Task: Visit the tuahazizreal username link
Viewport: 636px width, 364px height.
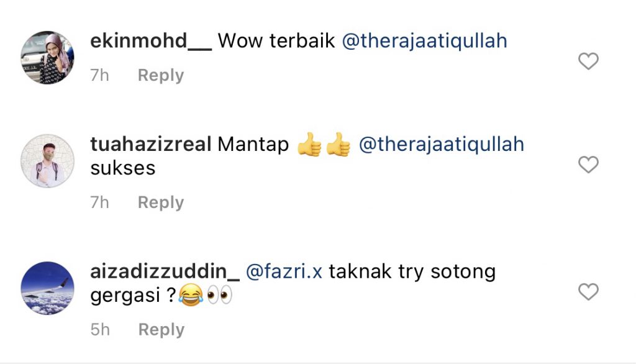Action: pos(151,145)
